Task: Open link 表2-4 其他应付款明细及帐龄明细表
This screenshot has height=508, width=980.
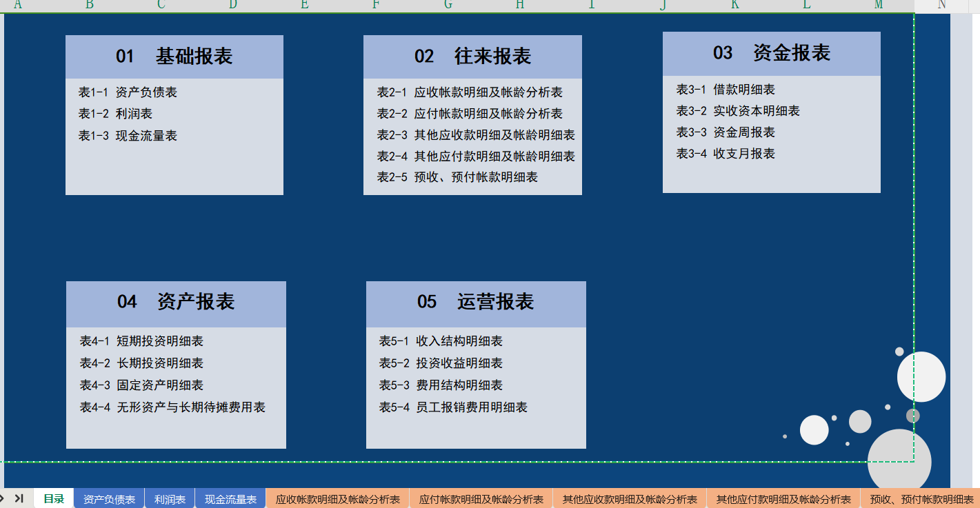Action: point(476,156)
